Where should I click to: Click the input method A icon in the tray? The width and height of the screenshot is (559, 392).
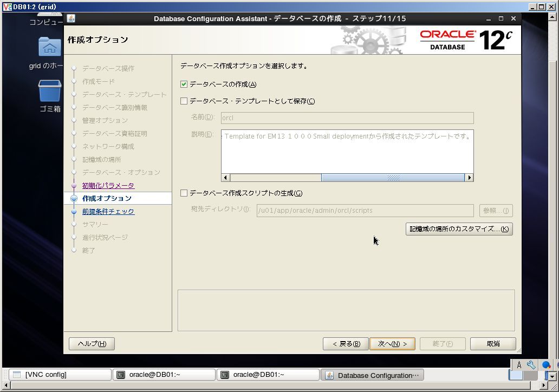[519, 364]
